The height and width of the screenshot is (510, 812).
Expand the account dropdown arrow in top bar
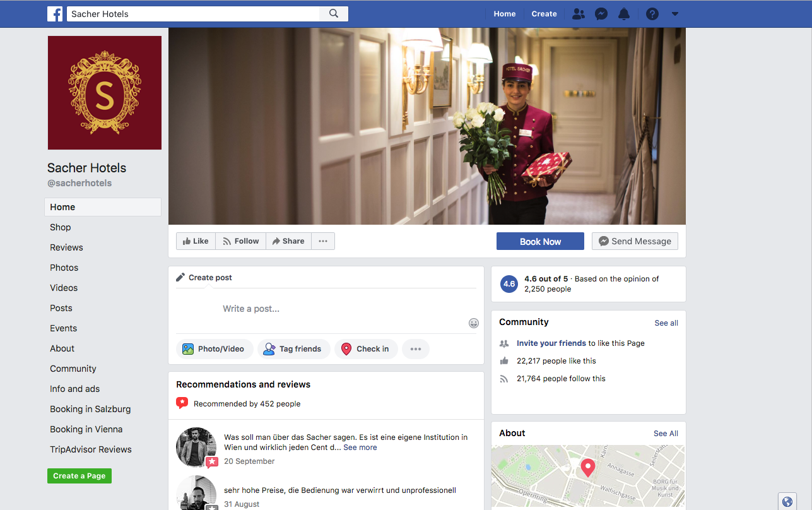674,14
